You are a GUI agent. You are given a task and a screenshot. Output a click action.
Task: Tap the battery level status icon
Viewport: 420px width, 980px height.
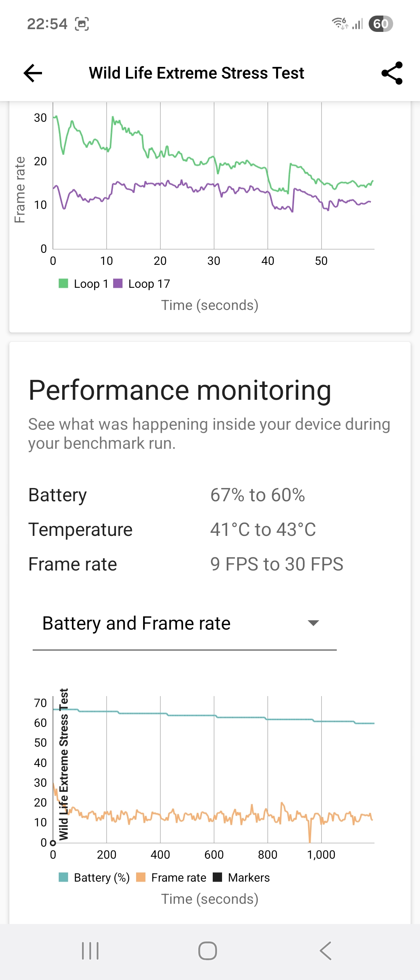(x=381, y=24)
